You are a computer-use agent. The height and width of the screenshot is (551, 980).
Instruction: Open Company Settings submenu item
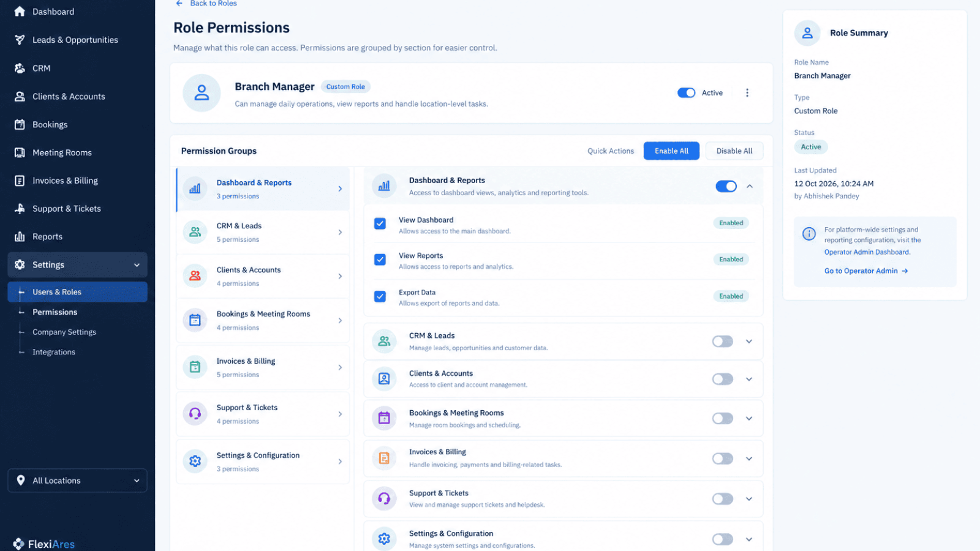[x=64, y=332]
